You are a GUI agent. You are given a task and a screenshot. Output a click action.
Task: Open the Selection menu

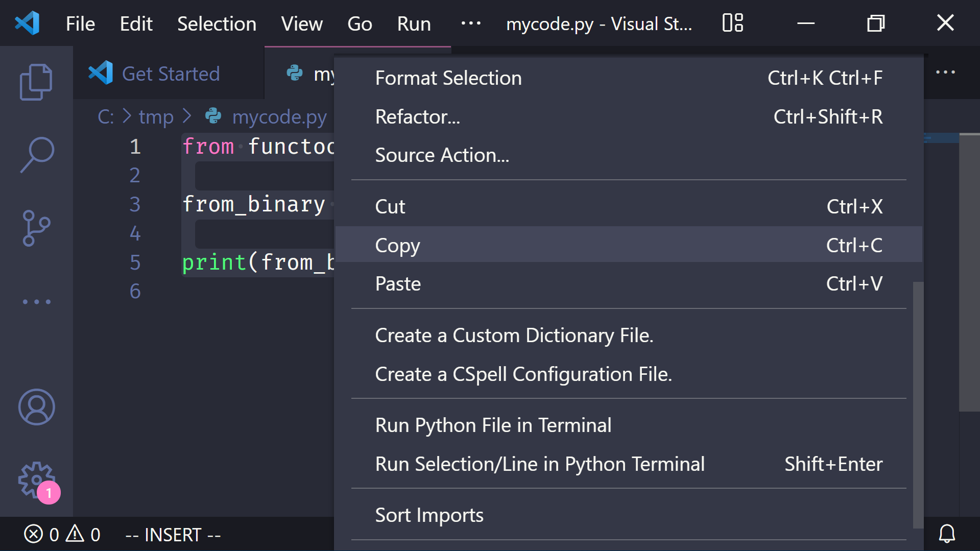click(x=217, y=23)
